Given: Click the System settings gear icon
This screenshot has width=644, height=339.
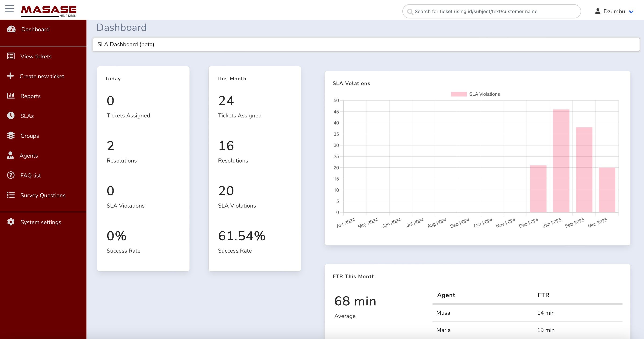Looking at the screenshot, I should pyautogui.click(x=11, y=222).
